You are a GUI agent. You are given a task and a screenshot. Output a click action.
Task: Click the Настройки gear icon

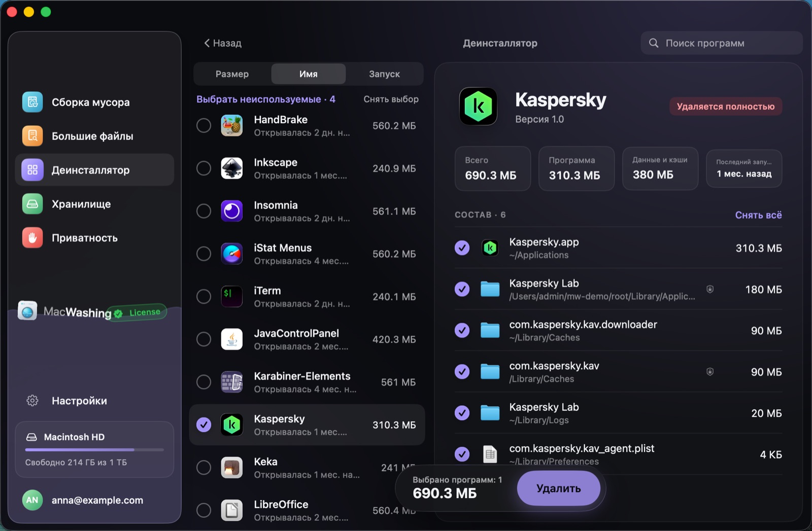tap(32, 401)
